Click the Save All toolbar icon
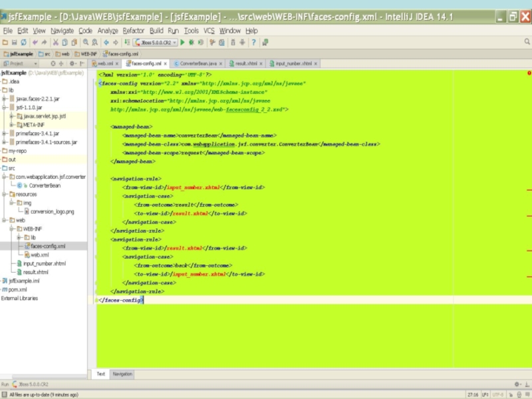 pos(14,43)
